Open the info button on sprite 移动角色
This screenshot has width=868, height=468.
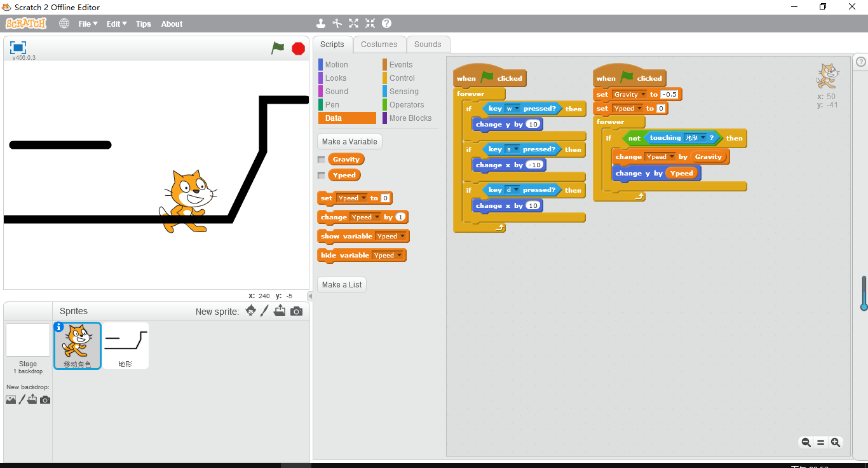(x=59, y=327)
